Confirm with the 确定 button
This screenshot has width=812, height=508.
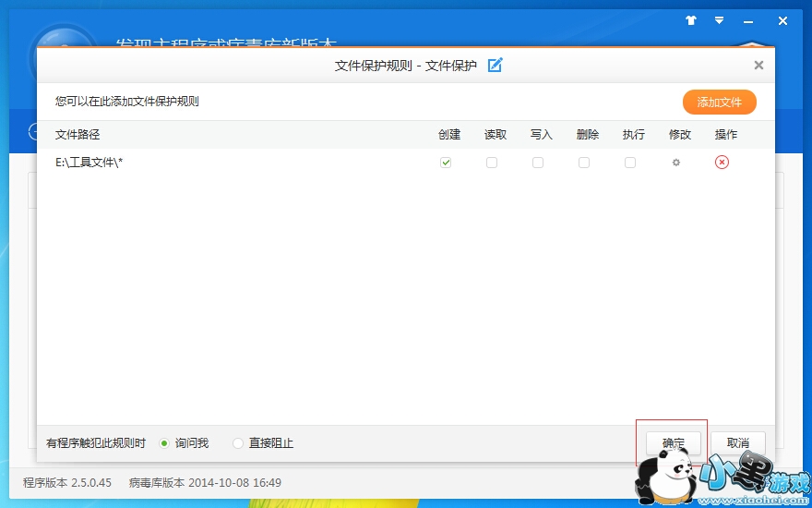pyautogui.click(x=674, y=443)
